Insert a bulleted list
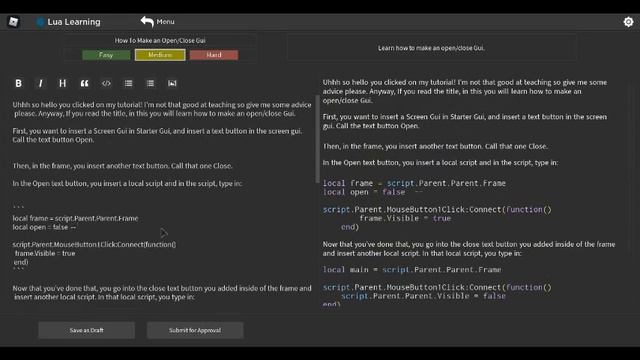Image resolution: width=640 pixels, height=360 pixels. (x=129, y=83)
